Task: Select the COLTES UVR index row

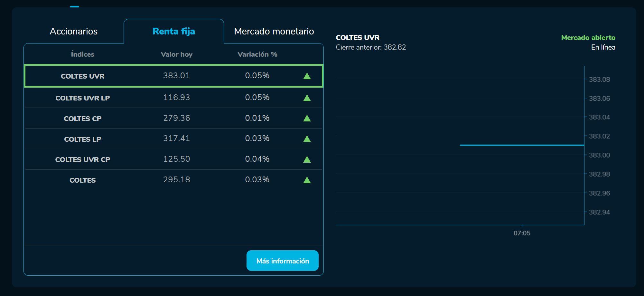Action: point(83,76)
